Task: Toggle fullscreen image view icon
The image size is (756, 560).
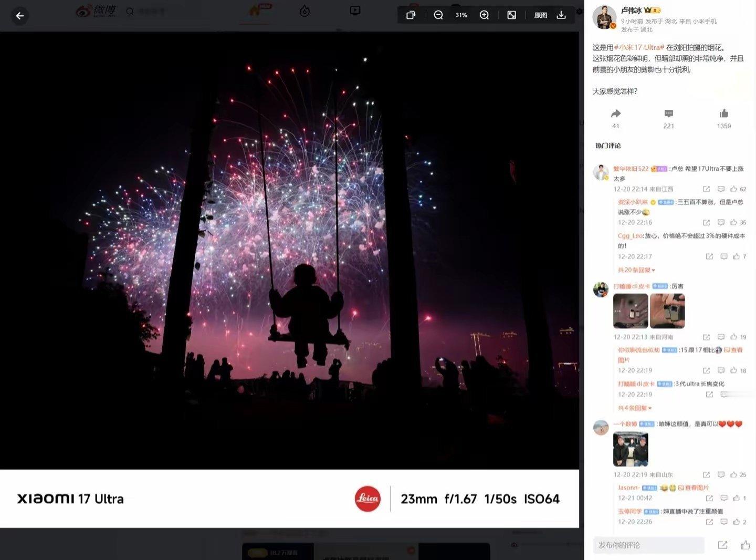Action: [511, 15]
